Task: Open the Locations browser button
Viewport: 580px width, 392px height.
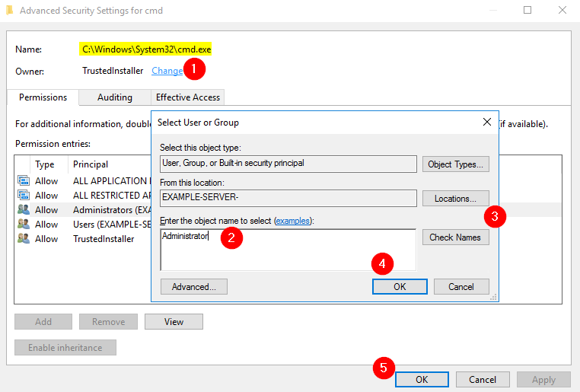Action: pos(456,199)
